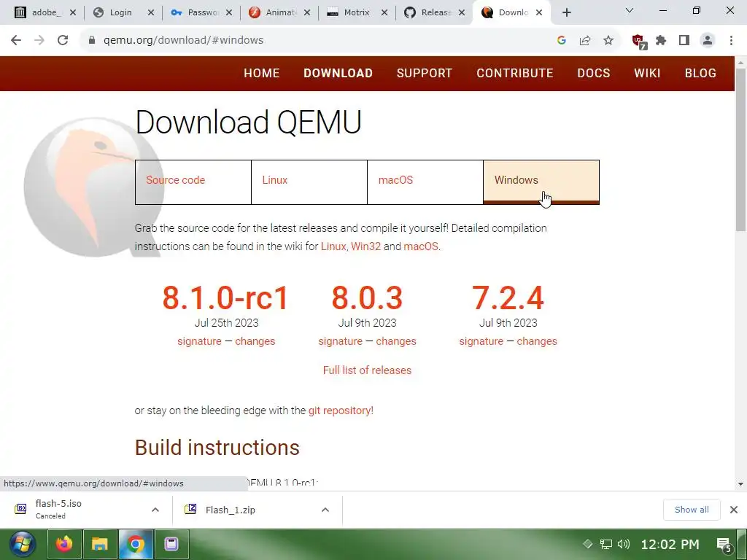The image size is (747, 560).
Task: Open the Win32 compilation wiki link
Action: (x=366, y=246)
